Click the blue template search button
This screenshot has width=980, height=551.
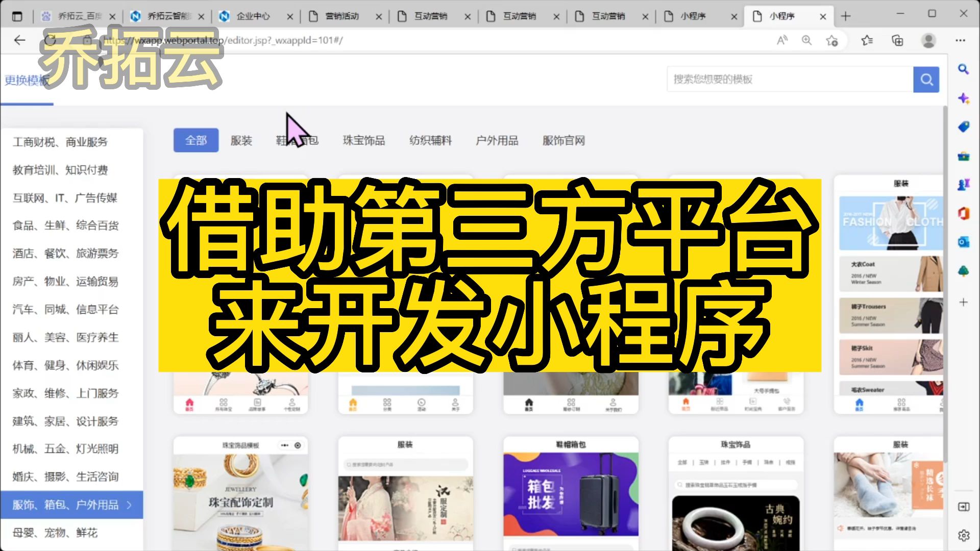pos(926,80)
